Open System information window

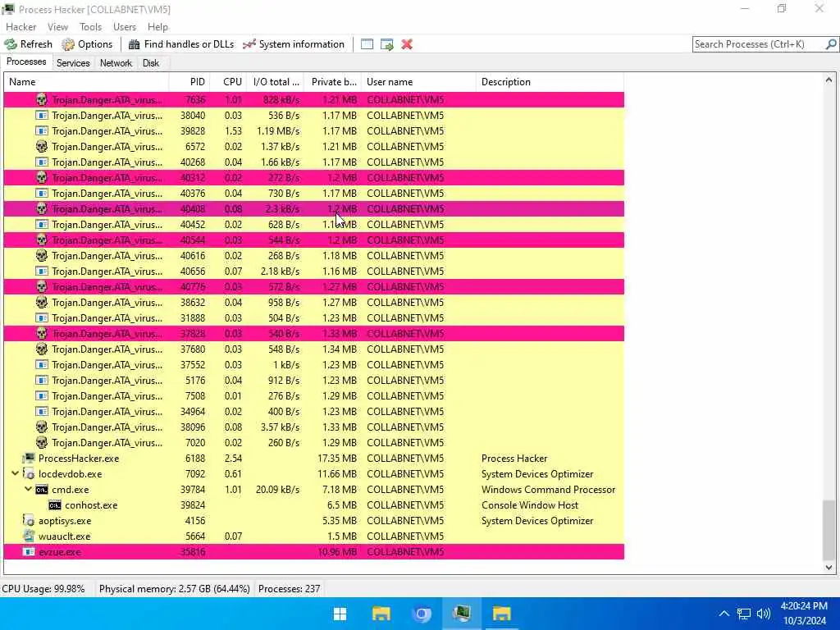point(294,44)
